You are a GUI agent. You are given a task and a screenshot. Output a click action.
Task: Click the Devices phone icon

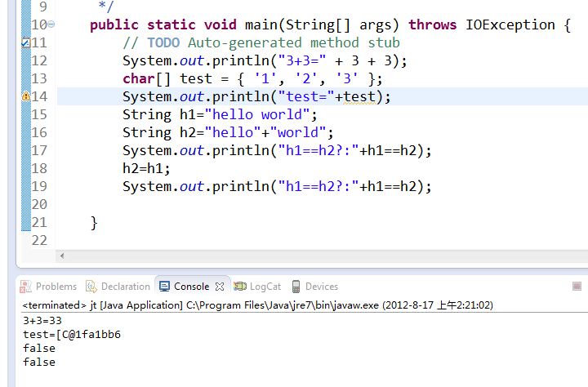click(x=296, y=287)
